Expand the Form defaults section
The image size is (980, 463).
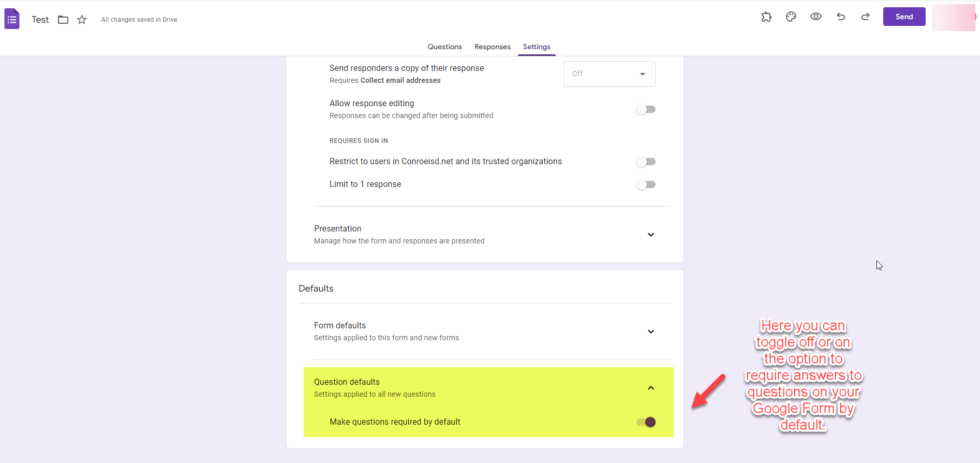[x=650, y=331]
